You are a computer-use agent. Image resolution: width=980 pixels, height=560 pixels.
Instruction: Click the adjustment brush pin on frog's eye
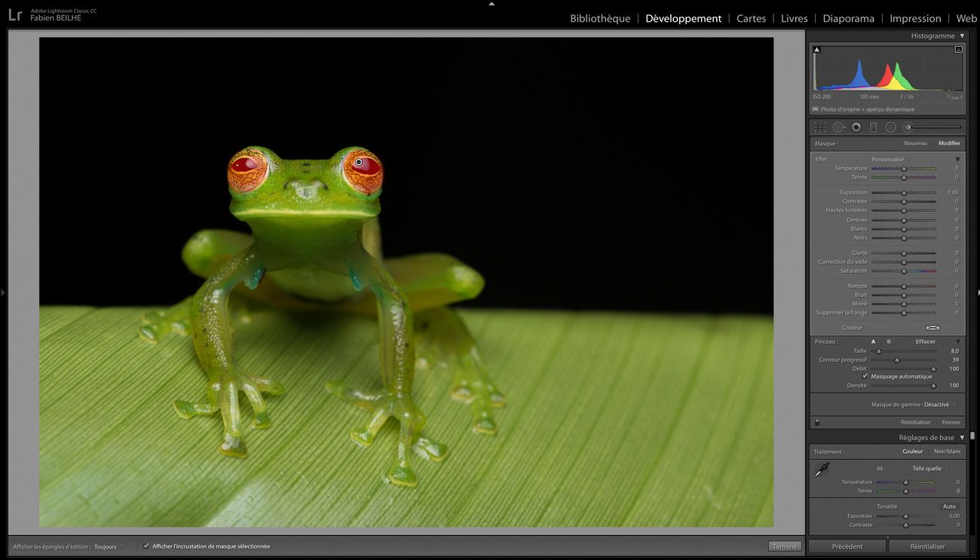[359, 162]
